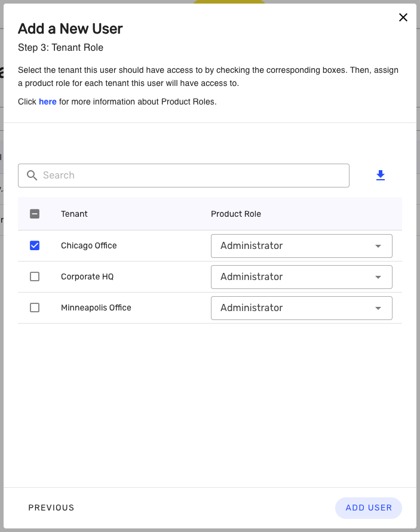Click the 'Add a New User' heading
This screenshot has height=532, width=420.
(x=70, y=29)
